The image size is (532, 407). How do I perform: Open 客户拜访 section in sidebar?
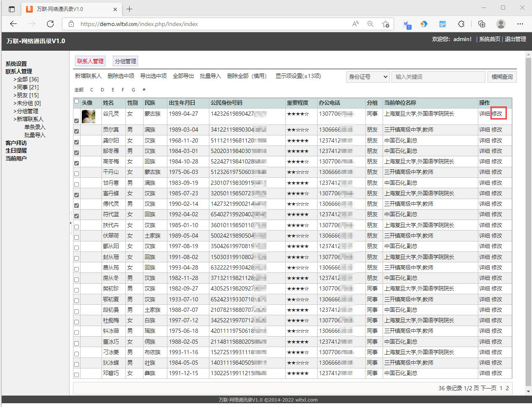pyautogui.click(x=16, y=143)
